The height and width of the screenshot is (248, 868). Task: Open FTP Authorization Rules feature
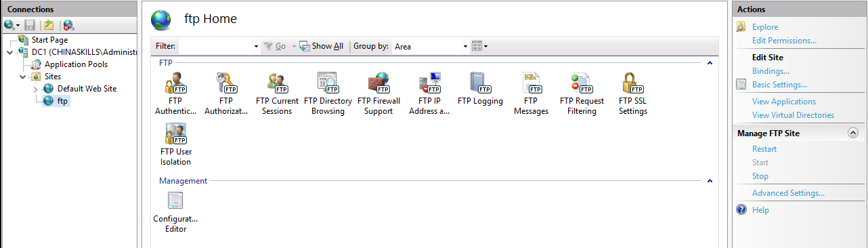(226, 94)
